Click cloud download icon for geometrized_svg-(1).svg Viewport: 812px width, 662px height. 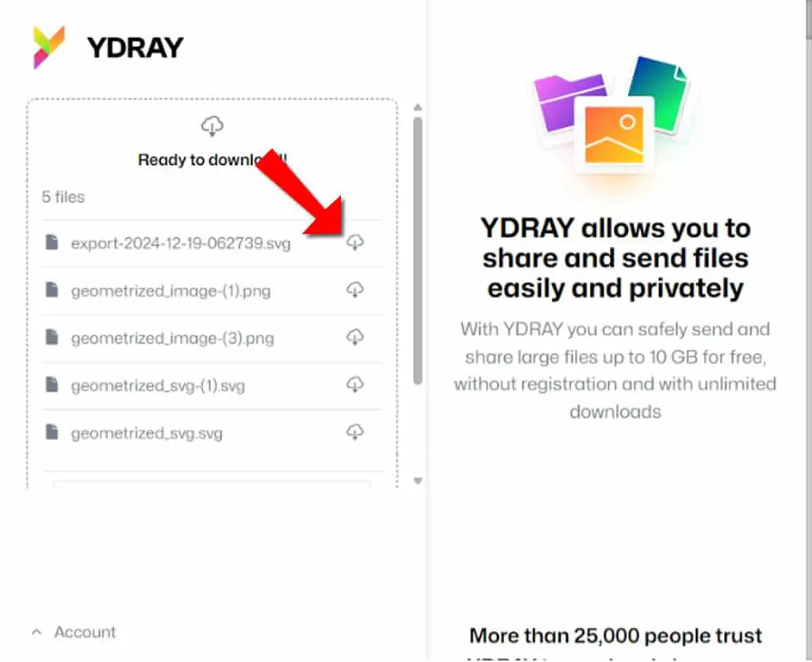point(354,384)
